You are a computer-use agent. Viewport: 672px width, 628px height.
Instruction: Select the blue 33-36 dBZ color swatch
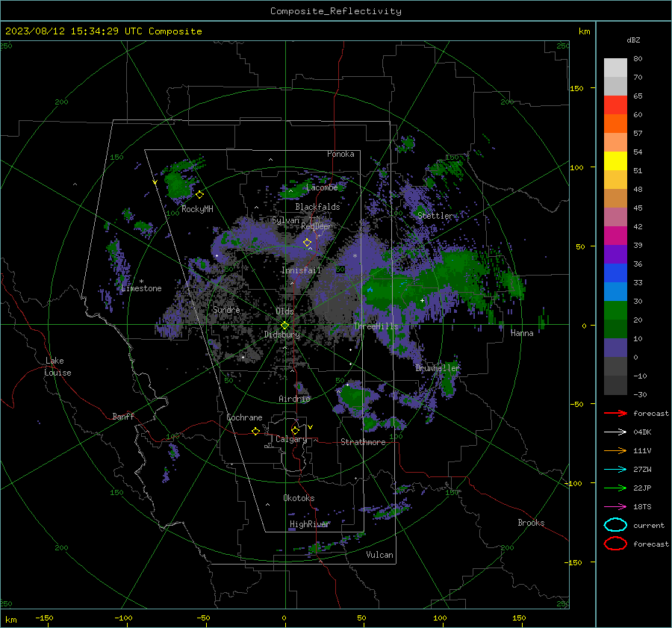coord(615,273)
